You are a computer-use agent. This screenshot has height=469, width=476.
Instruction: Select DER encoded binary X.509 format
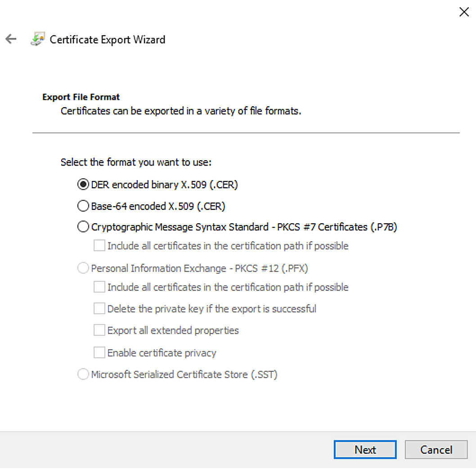83,185
